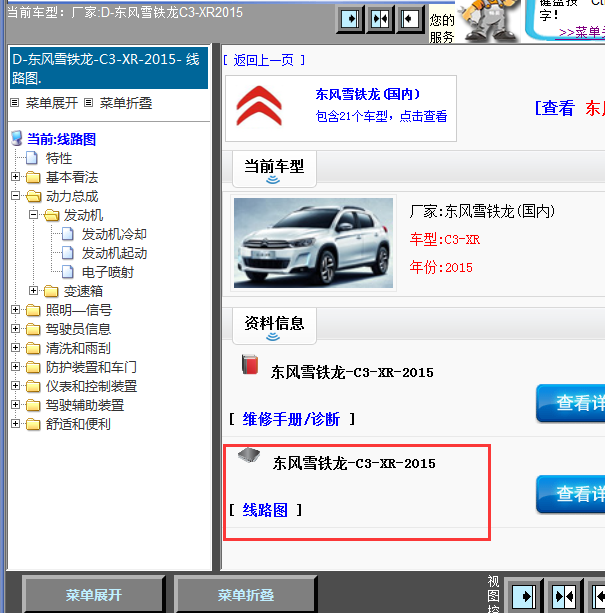Click the Citroën double-chevron logo
The height and width of the screenshot is (613, 605).
click(x=259, y=106)
